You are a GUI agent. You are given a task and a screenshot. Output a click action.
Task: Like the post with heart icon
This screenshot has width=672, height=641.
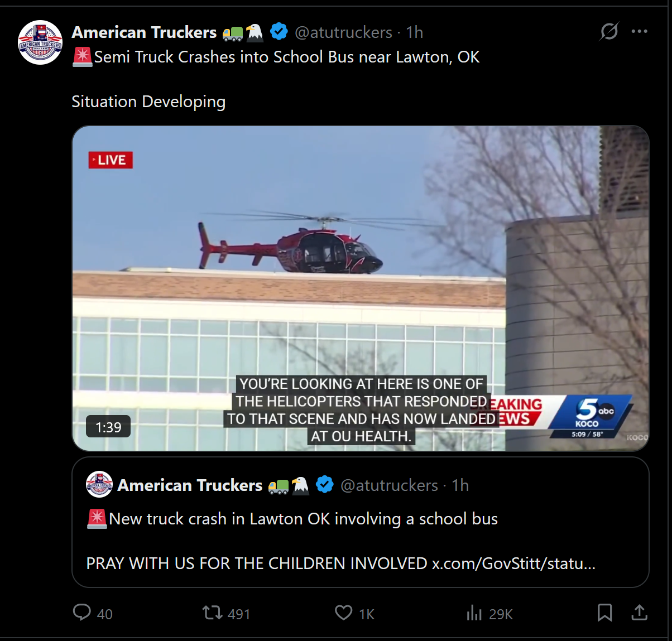pos(343,613)
